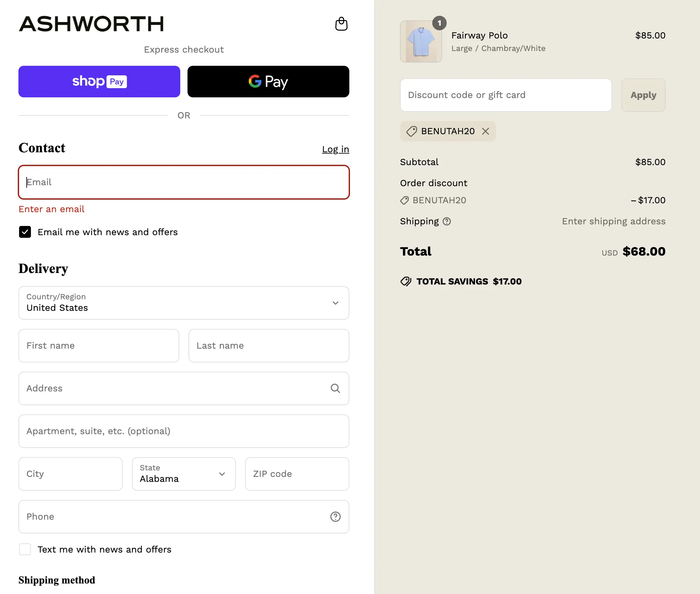Click the address search magnifier icon
The height and width of the screenshot is (594, 700).
(335, 388)
